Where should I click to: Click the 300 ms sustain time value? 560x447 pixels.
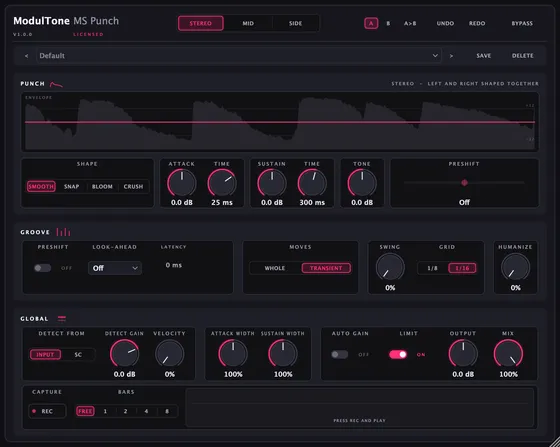[x=312, y=202]
